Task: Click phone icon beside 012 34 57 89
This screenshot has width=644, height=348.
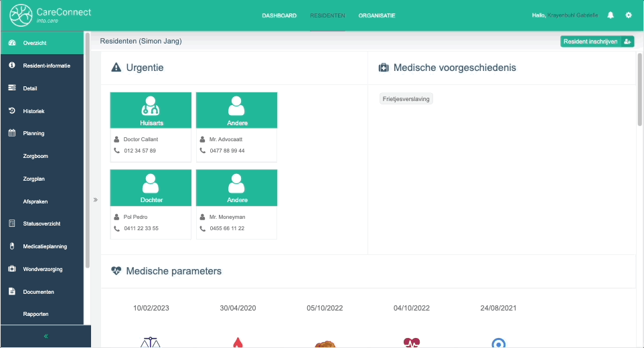Action: coord(116,151)
